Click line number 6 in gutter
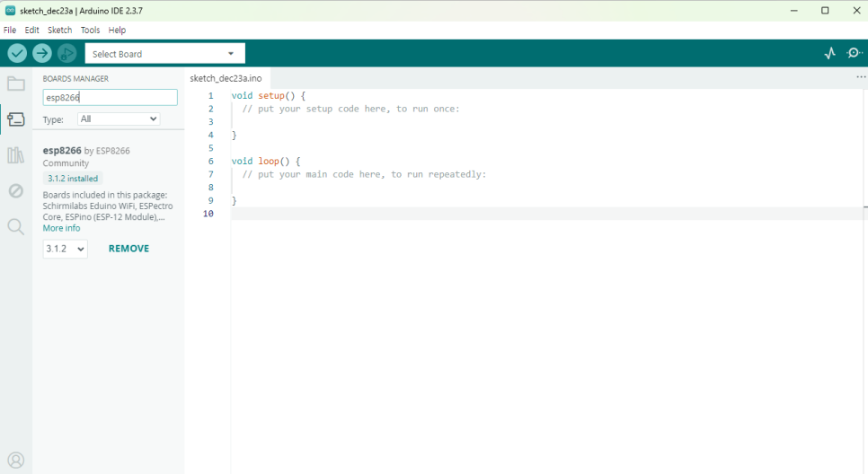The width and height of the screenshot is (868, 474). coord(210,161)
